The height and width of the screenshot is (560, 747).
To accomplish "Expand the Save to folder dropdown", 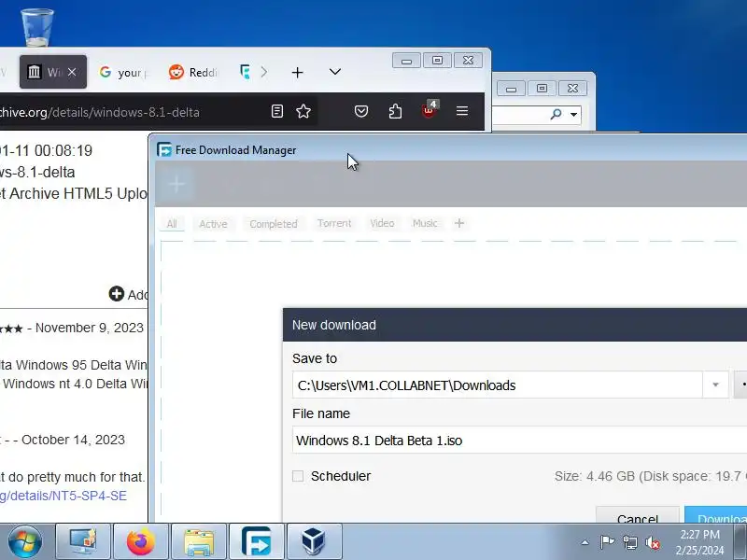I will [x=715, y=385].
